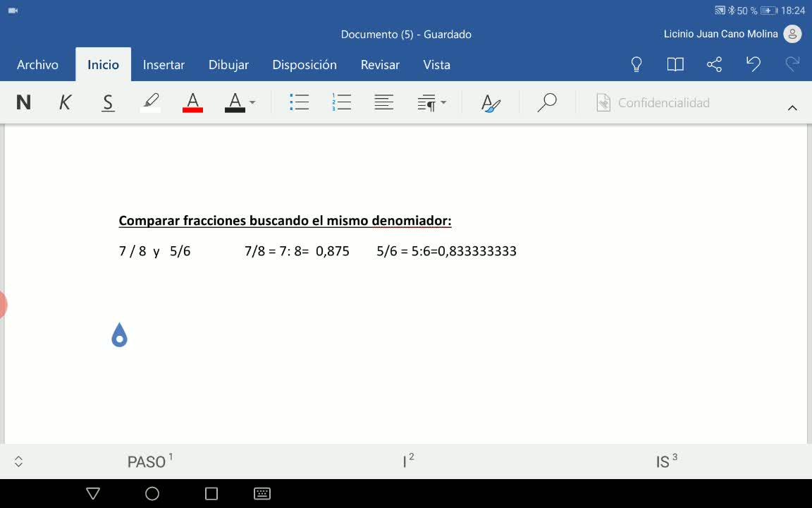Viewport: 812px width, 508px height.
Task: Tap the blue cursor handle teardrop
Action: click(120, 335)
